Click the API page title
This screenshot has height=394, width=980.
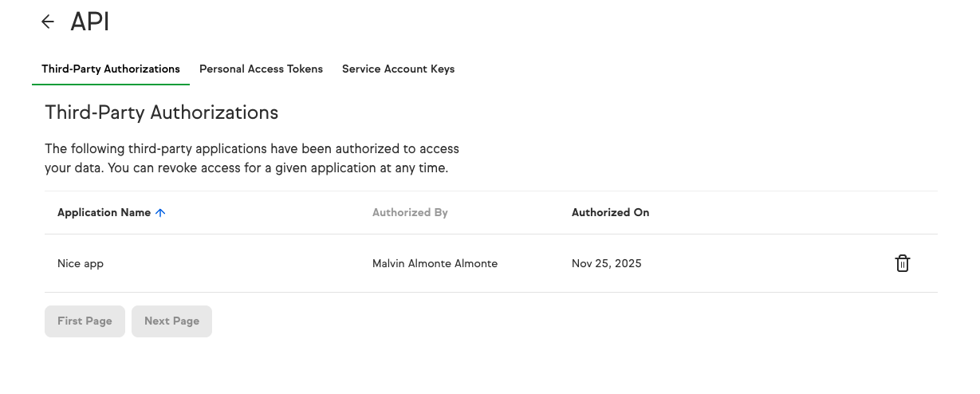pos(89,22)
